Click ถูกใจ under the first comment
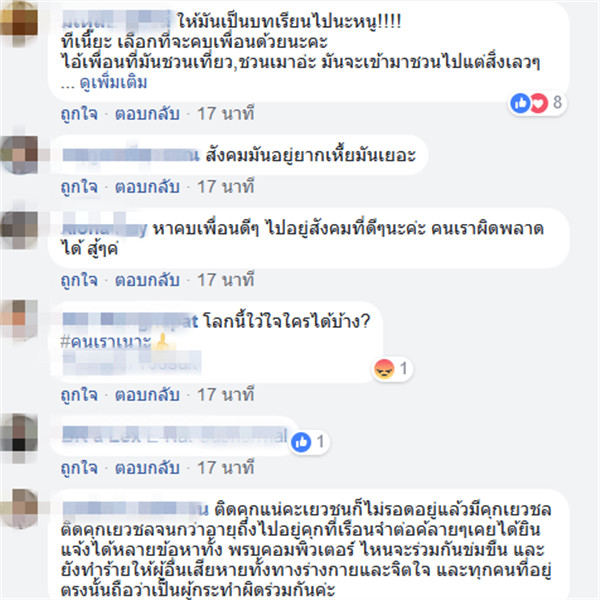Image resolution: width=600 pixels, height=600 pixels. coord(79,114)
